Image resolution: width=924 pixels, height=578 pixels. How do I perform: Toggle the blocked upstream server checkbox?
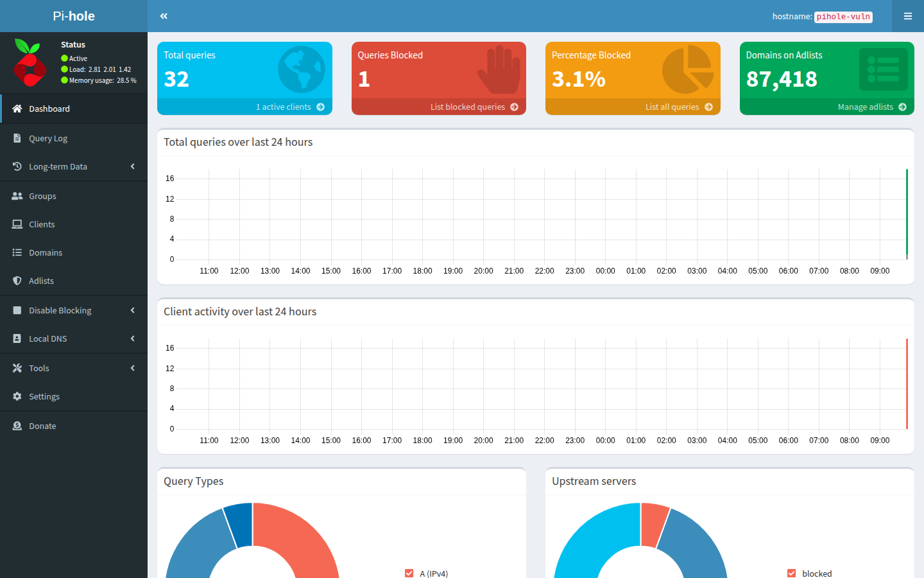tap(792, 574)
